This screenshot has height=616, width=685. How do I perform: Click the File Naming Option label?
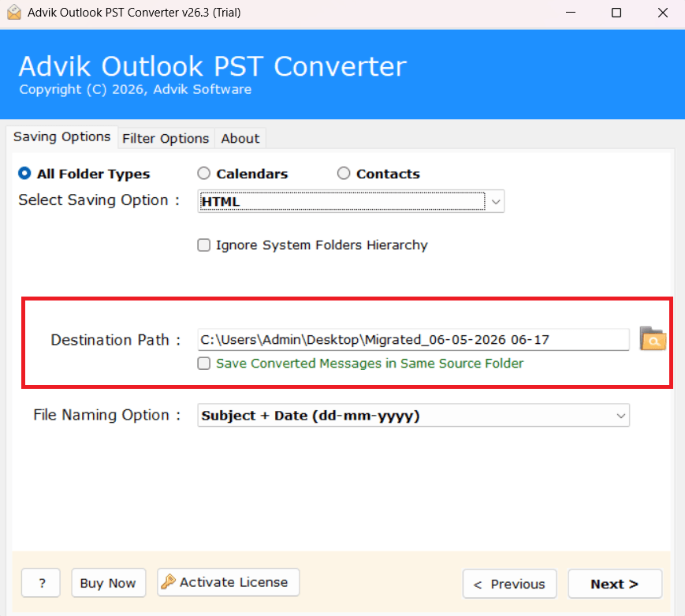pos(107,415)
